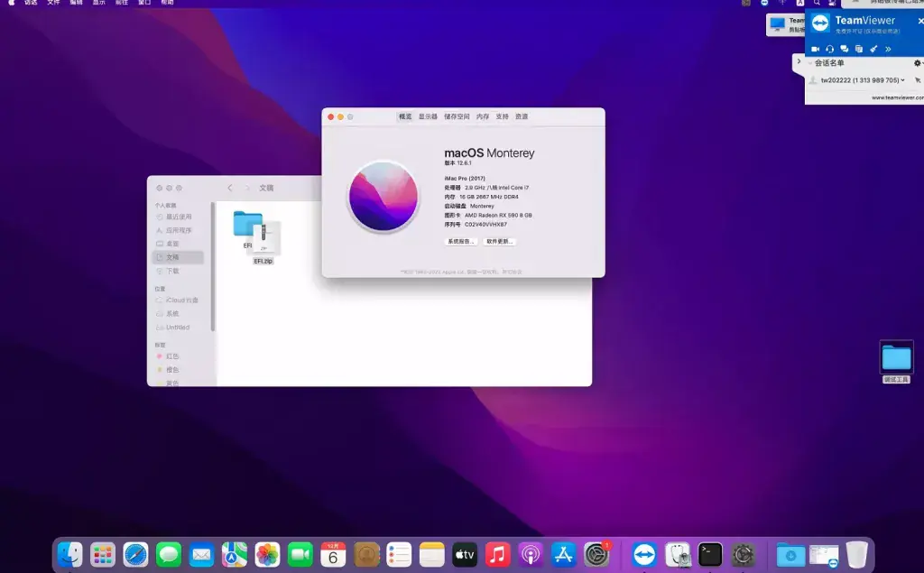
Task: Select Untitled volume in Finder sidebar
Action: (x=179, y=328)
